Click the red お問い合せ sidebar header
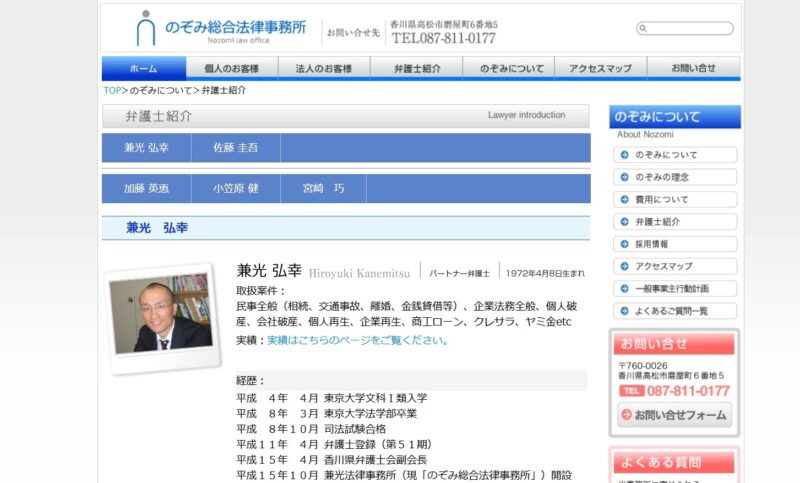This screenshot has width=800, height=483. point(674,344)
